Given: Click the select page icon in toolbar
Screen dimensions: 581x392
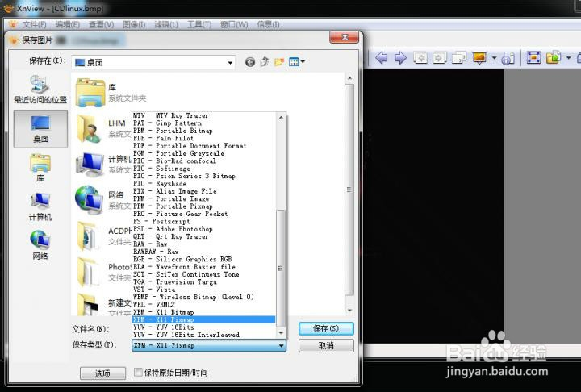Looking at the screenshot, I should click(459, 58).
